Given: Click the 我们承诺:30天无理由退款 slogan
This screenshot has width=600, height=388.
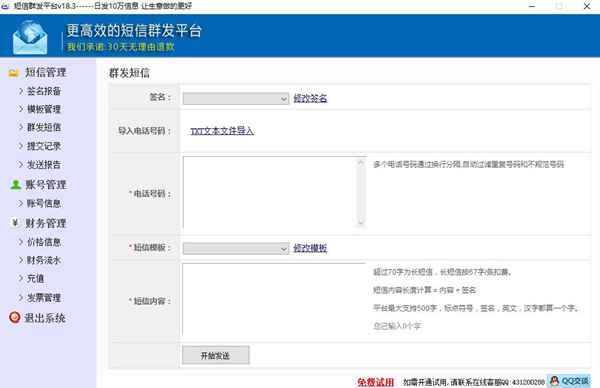Looking at the screenshot, I should point(121,47).
